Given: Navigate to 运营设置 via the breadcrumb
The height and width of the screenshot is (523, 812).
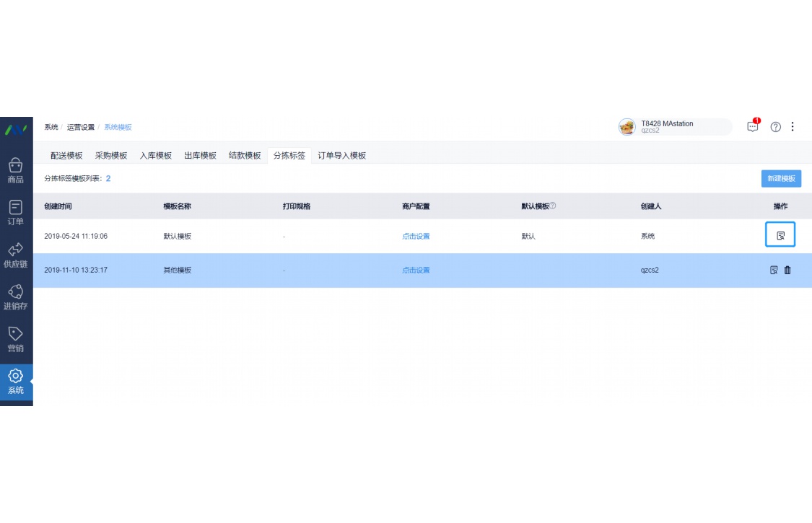Looking at the screenshot, I should [81, 126].
